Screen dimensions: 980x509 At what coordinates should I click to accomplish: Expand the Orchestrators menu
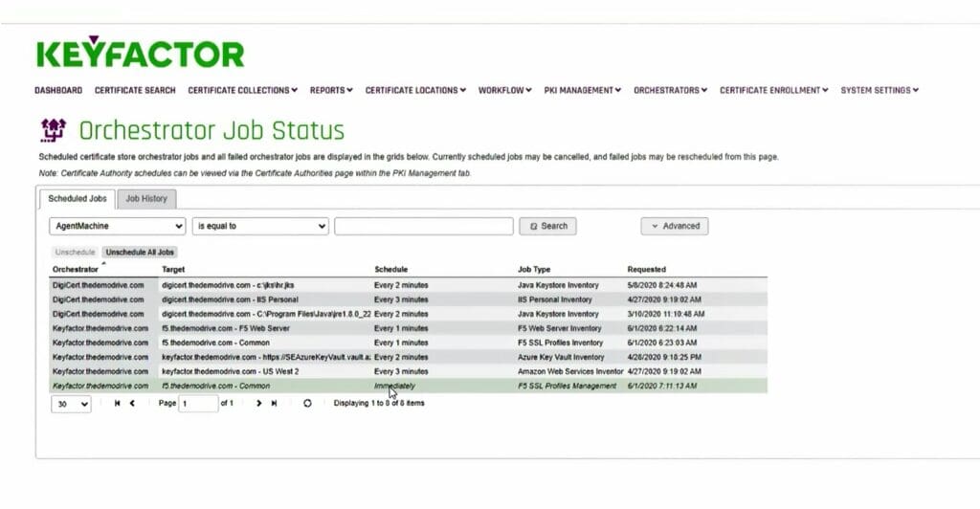pos(670,90)
